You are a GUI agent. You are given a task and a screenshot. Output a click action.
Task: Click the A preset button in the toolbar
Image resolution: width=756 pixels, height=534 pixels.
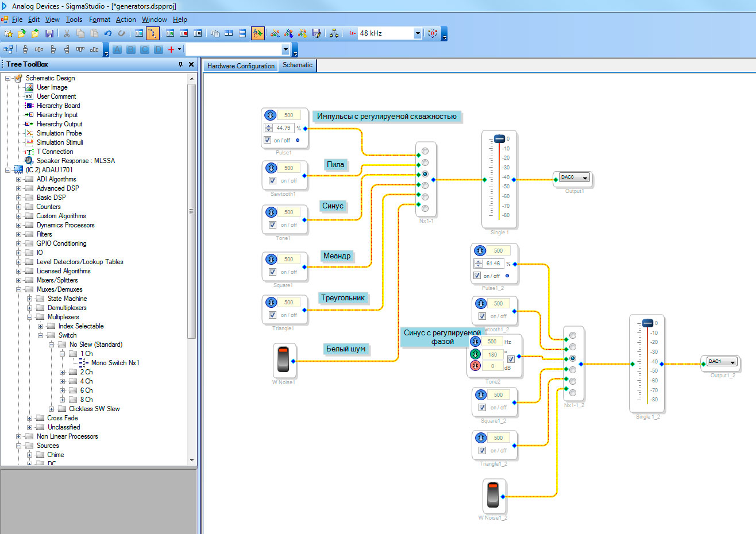click(x=117, y=49)
